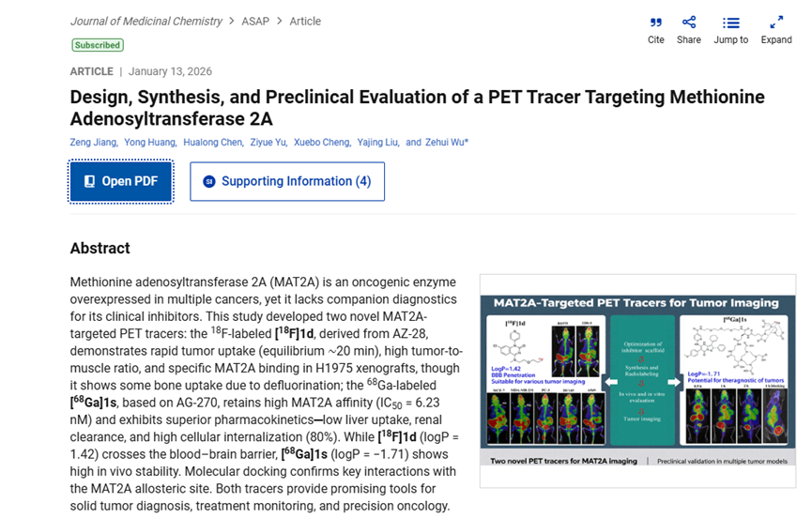Go to Journal of Medicinal Chemistry breadcrumb
This screenshot has width=812, height=518.
pyautogui.click(x=146, y=21)
